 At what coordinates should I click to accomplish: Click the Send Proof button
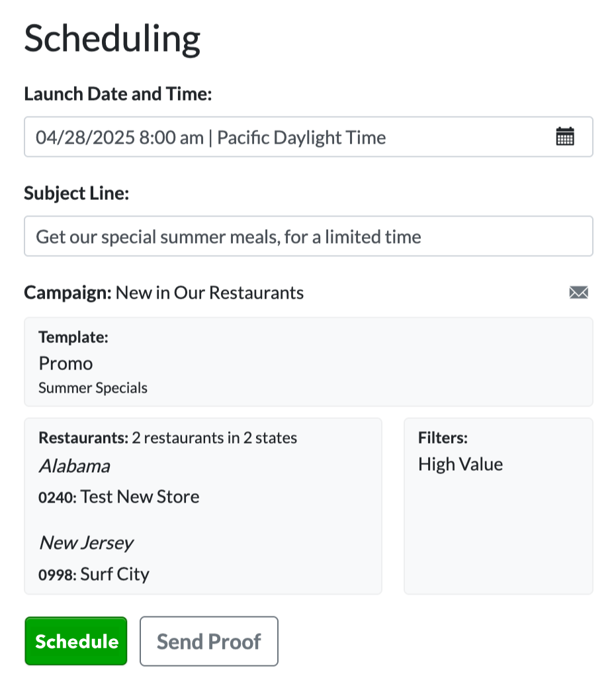(209, 641)
